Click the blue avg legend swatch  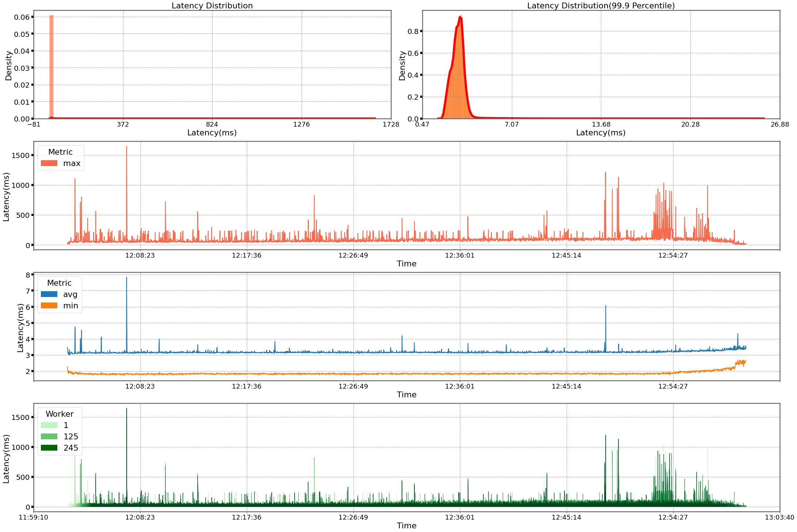click(x=49, y=294)
